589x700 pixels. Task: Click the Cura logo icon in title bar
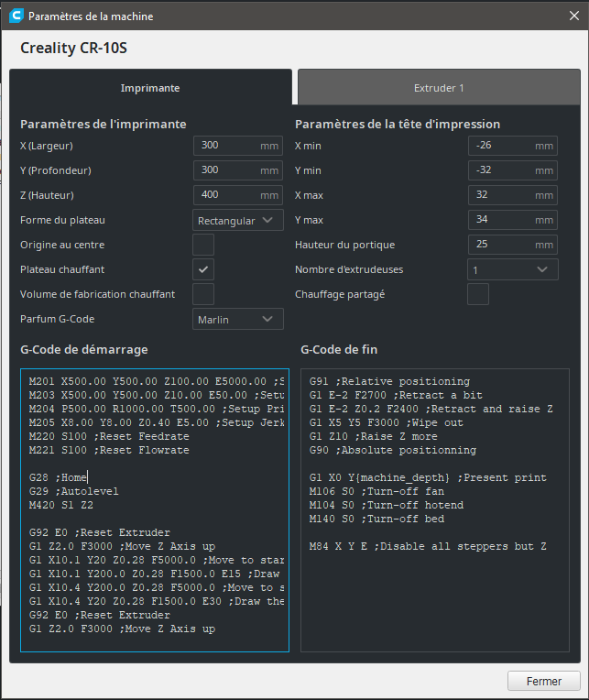pos(16,16)
